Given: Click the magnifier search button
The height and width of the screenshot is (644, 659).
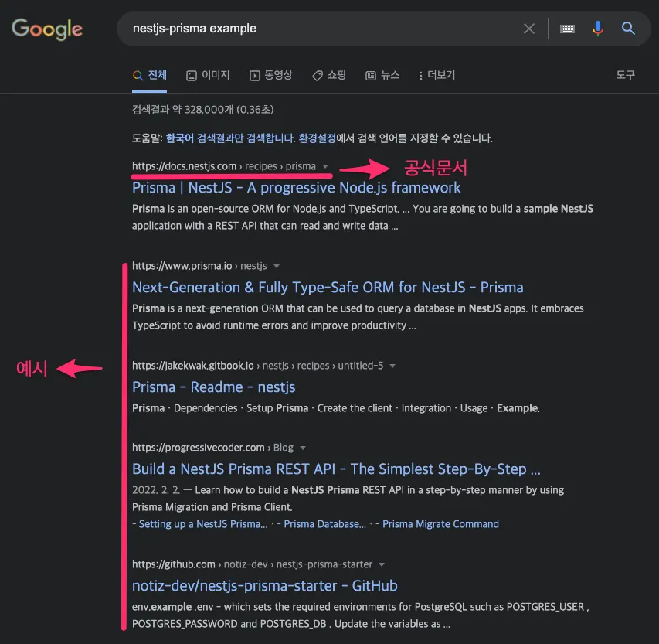Looking at the screenshot, I should (628, 29).
